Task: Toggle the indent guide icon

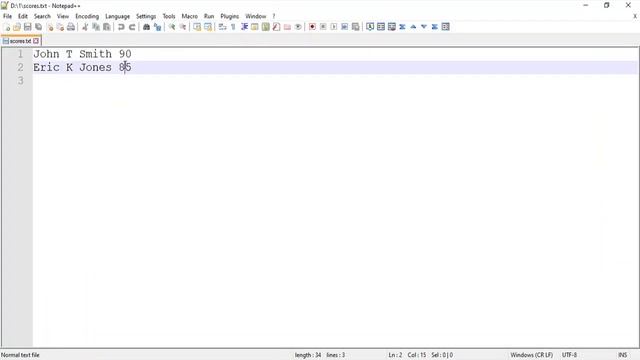Action: [x=244, y=27]
